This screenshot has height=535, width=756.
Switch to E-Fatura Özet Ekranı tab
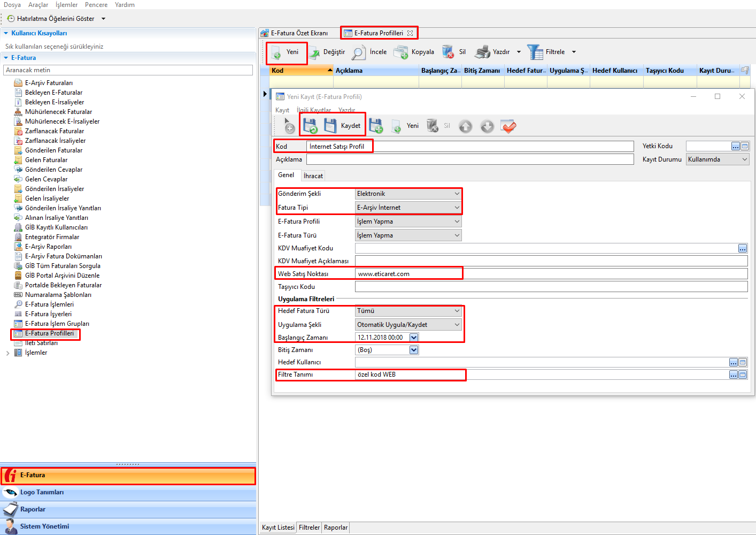pyautogui.click(x=299, y=33)
